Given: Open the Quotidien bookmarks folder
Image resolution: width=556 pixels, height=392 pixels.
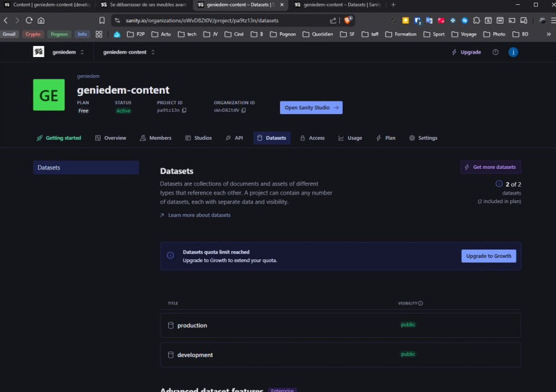Looking at the screenshot, I should pyautogui.click(x=318, y=34).
